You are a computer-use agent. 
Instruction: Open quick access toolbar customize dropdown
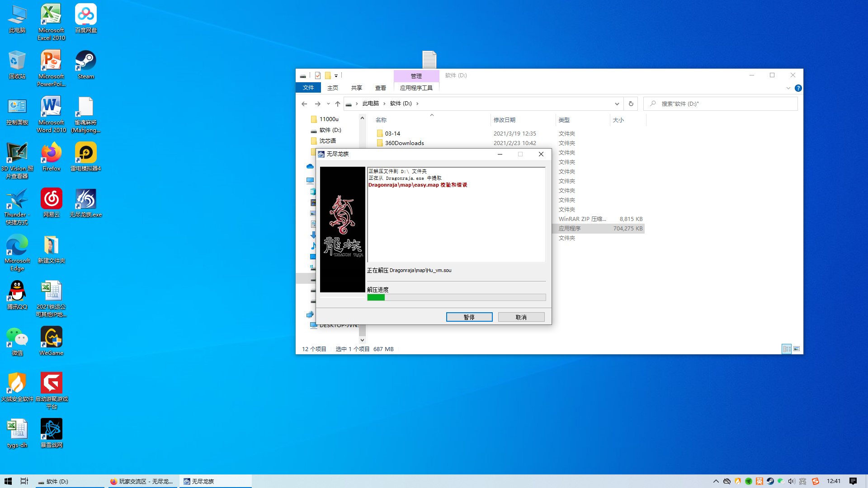click(x=336, y=76)
